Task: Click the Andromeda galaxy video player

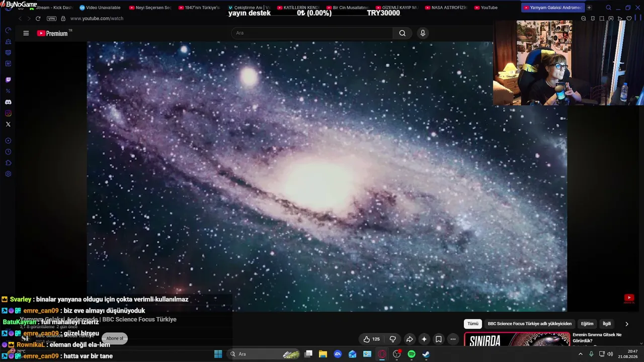Action: tap(327, 176)
